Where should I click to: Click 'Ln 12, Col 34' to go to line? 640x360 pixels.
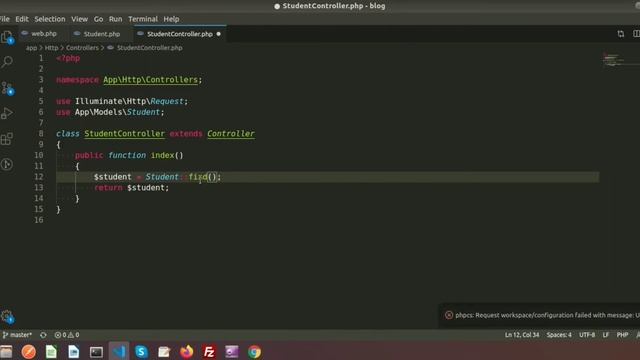522,335
